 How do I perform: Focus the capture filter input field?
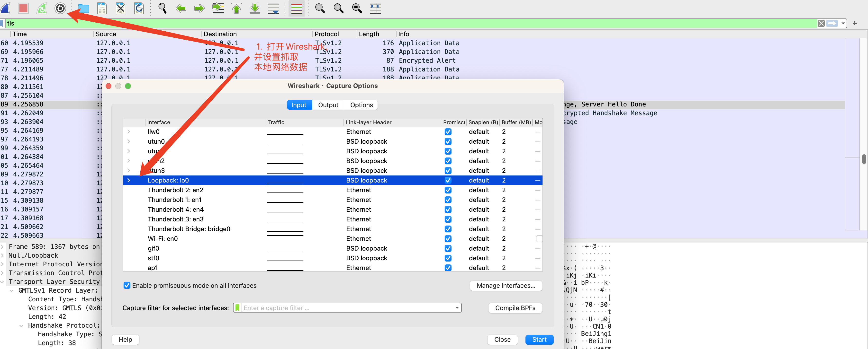(347, 308)
